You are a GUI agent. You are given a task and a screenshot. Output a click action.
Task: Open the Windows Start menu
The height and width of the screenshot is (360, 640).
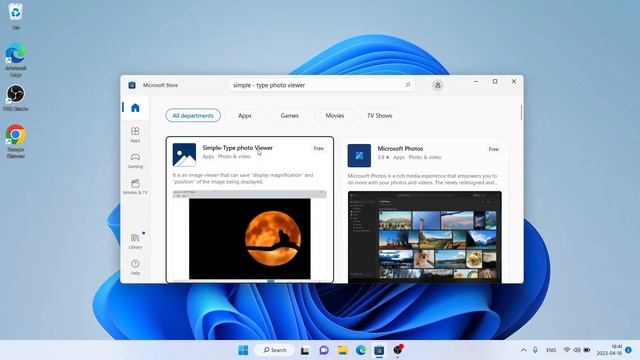[x=243, y=350]
